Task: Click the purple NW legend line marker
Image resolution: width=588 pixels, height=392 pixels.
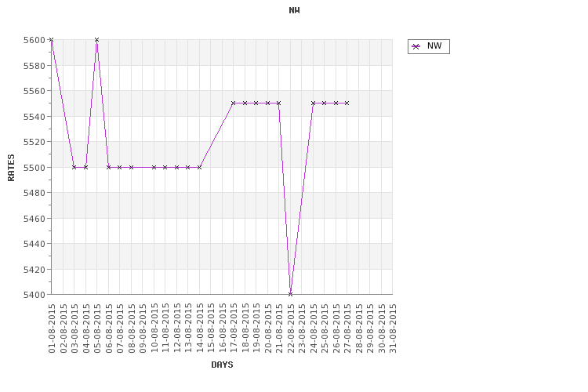Action: (416, 46)
